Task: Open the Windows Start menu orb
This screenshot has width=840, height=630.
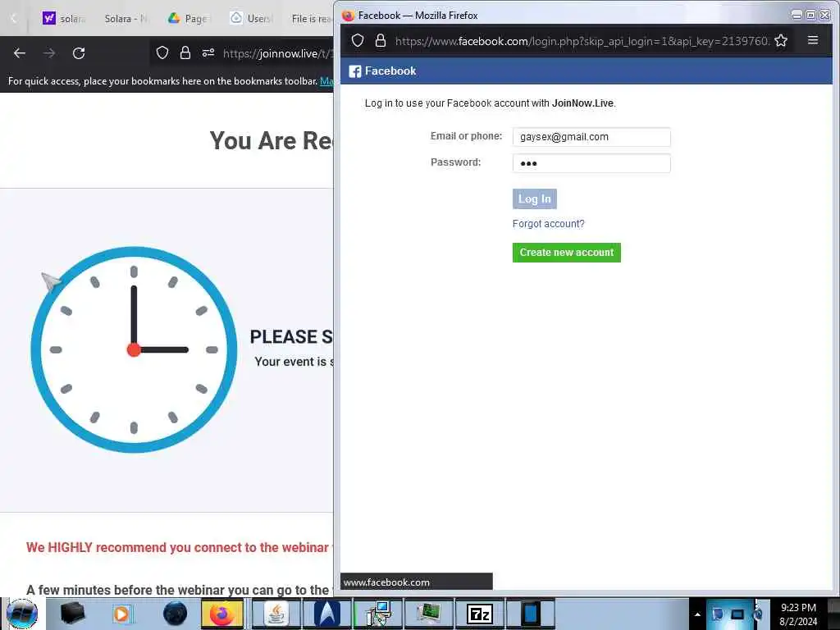Action: (x=22, y=614)
